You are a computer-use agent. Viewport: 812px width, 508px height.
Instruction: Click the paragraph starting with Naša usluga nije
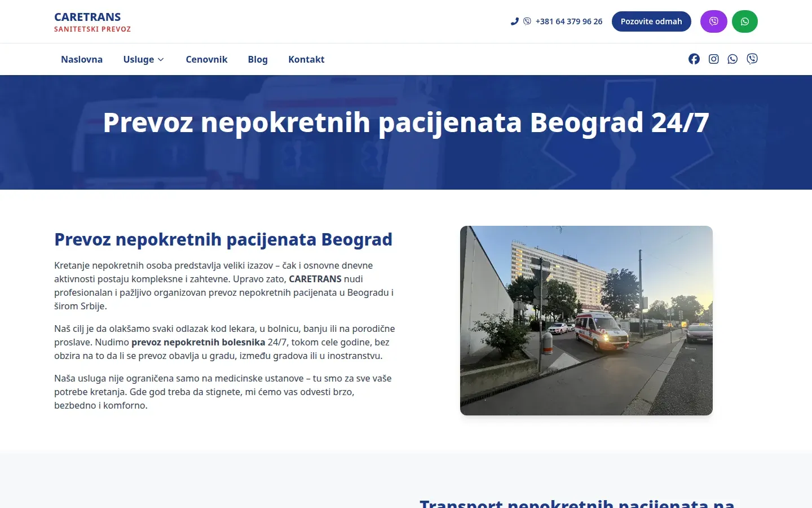223,392
